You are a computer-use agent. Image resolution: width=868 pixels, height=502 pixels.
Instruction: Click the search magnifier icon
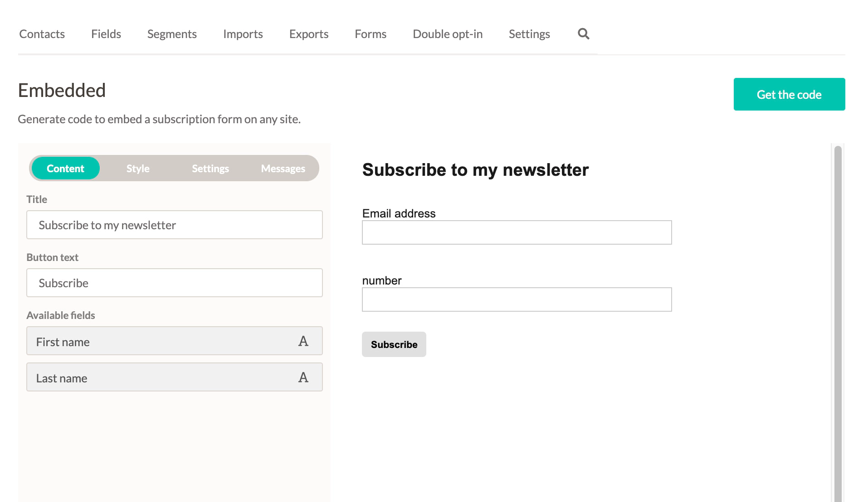pos(583,34)
